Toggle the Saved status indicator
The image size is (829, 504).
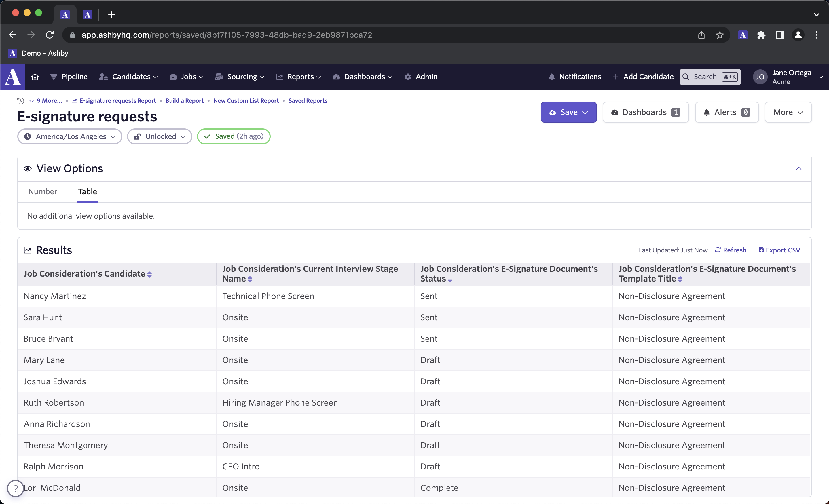pyautogui.click(x=233, y=136)
